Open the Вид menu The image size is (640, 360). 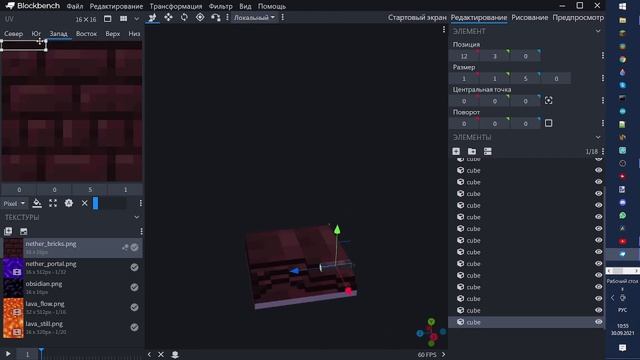pos(245,6)
